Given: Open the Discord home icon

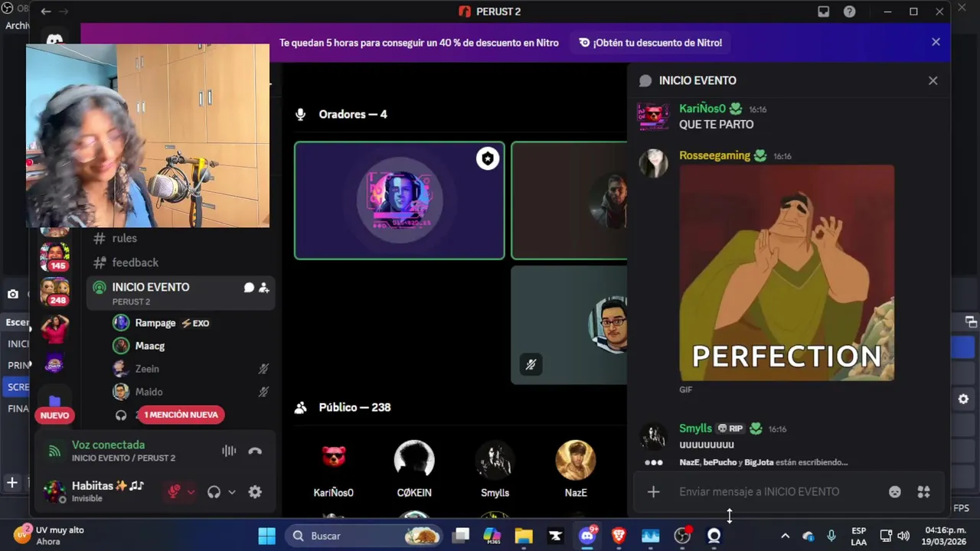Looking at the screenshot, I should click(x=54, y=38).
